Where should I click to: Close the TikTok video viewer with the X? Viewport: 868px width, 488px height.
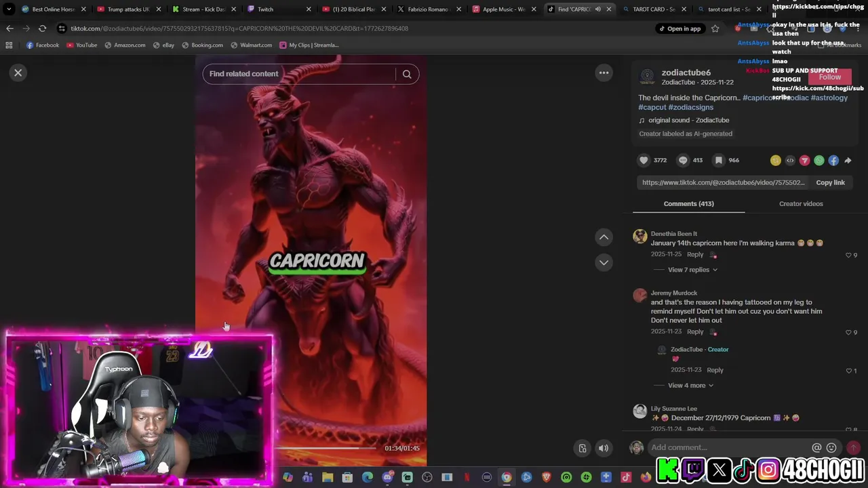point(18,73)
